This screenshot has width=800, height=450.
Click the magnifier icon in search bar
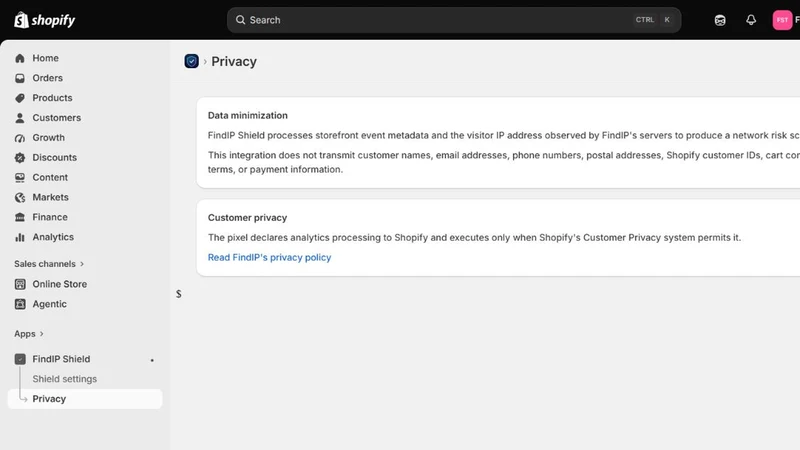[x=240, y=20]
